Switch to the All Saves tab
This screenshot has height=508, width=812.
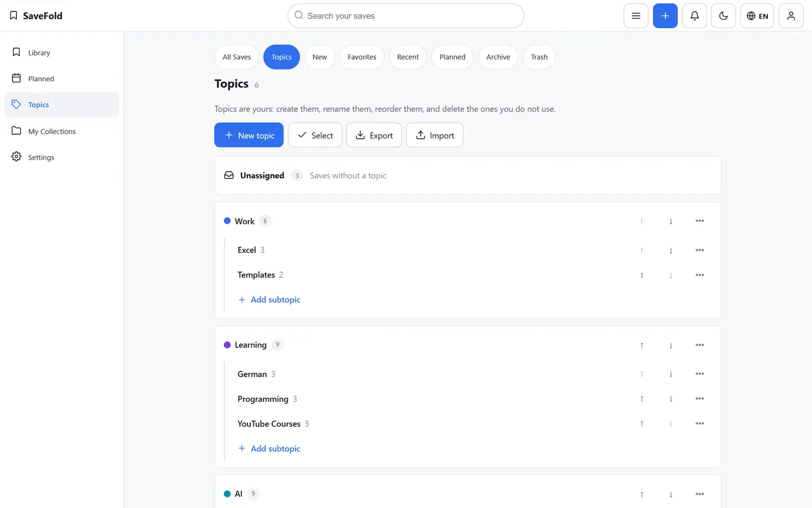click(x=237, y=57)
